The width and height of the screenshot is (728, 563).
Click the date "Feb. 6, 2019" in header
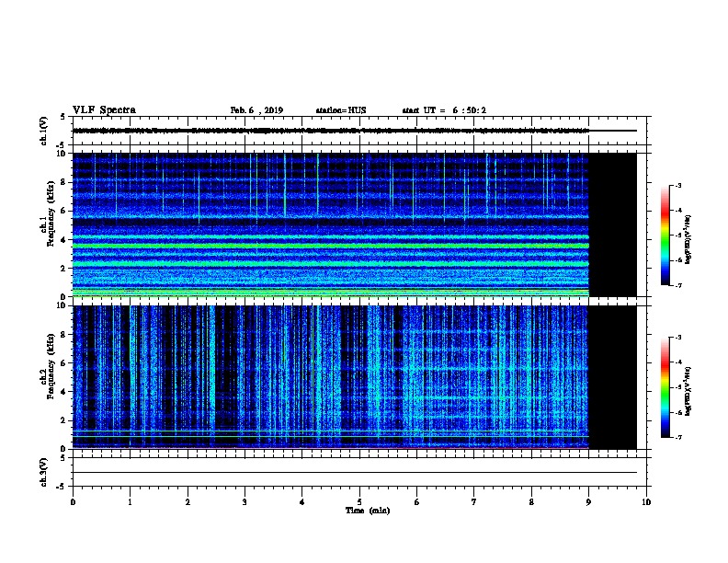click(x=256, y=110)
